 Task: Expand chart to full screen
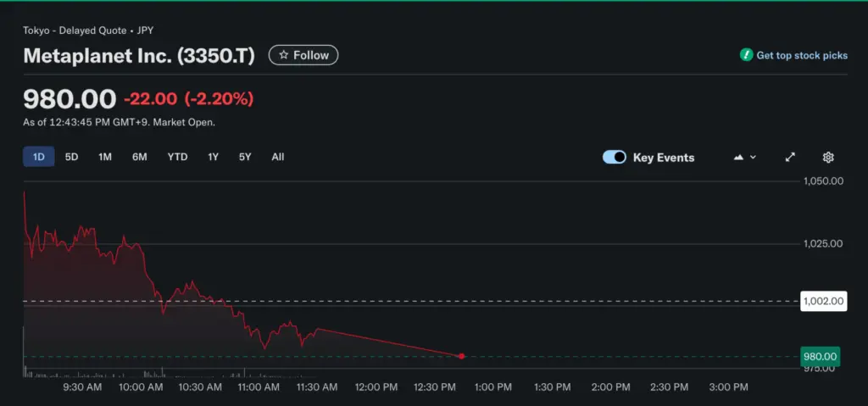coord(791,158)
